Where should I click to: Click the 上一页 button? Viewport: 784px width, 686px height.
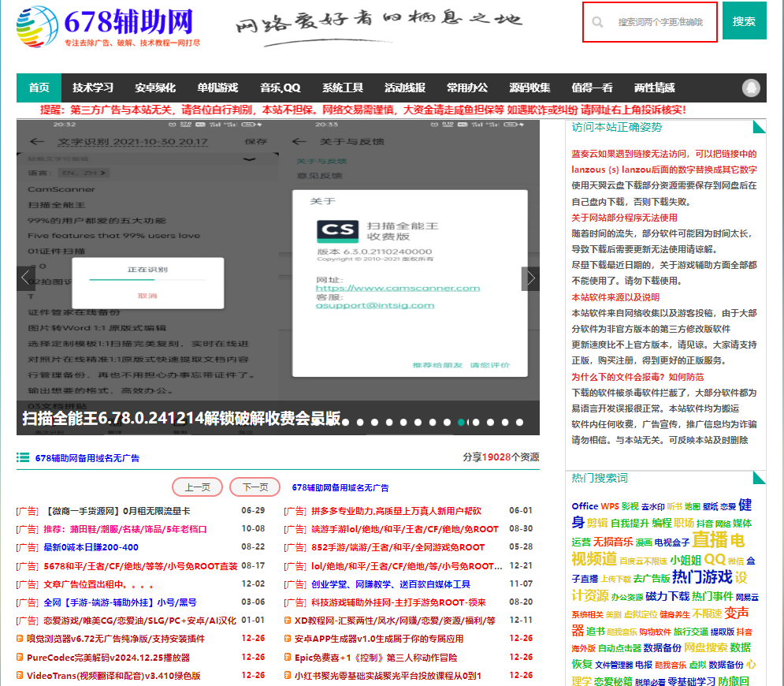pyautogui.click(x=198, y=487)
